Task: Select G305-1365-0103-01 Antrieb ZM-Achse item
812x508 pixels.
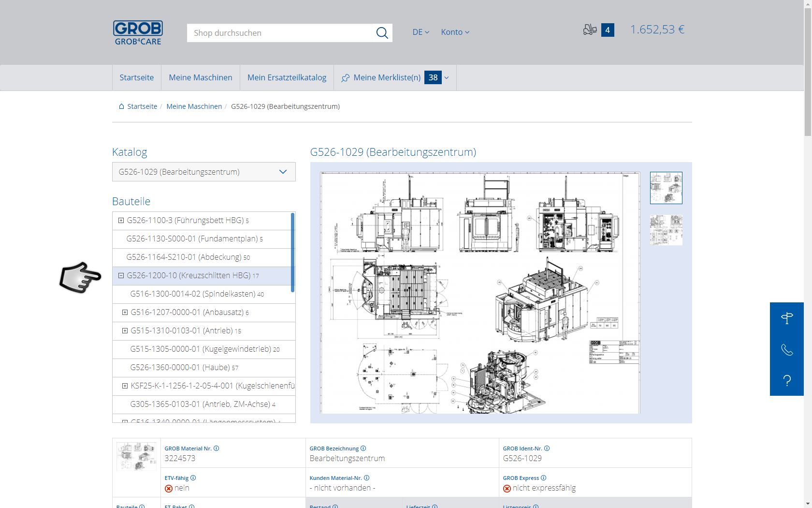Action: (203, 404)
